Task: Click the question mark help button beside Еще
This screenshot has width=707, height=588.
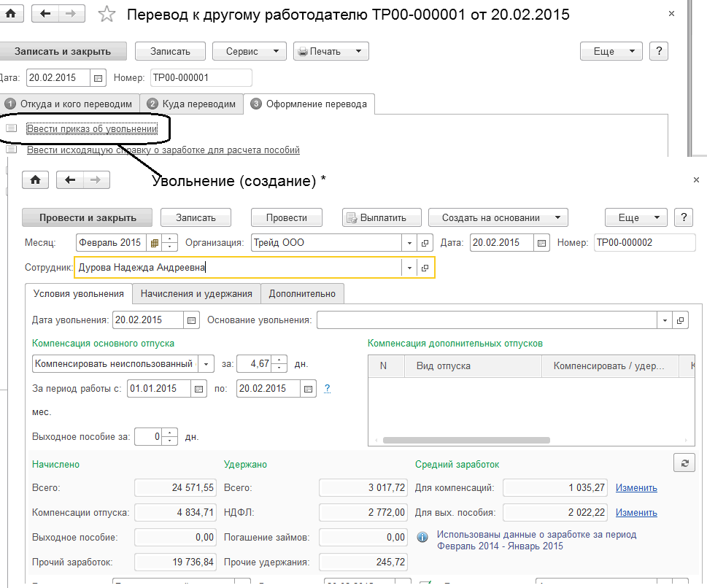Action: click(x=684, y=217)
